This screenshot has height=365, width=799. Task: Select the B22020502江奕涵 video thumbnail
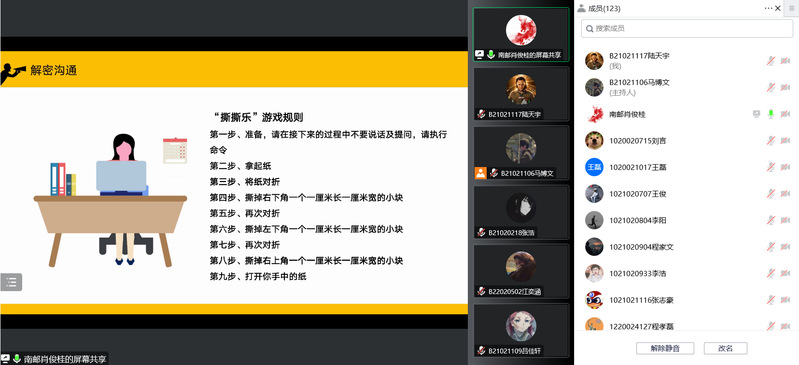pyautogui.click(x=521, y=271)
